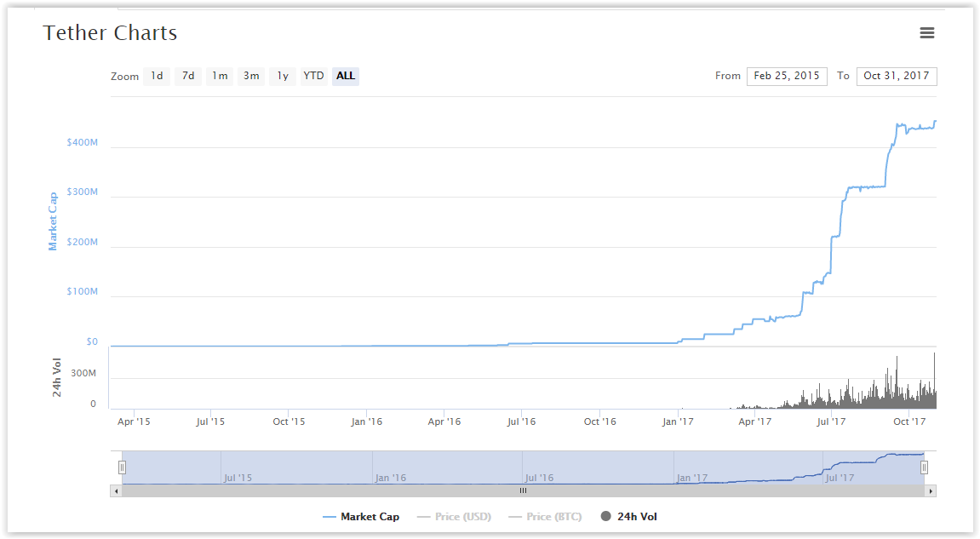Click the Jul '17 label in the navigator
The height and width of the screenshot is (539, 980).
(840, 478)
